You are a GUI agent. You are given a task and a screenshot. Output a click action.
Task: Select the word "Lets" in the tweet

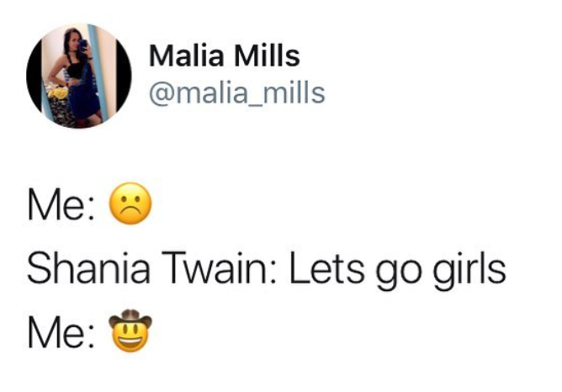click(x=319, y=269)
